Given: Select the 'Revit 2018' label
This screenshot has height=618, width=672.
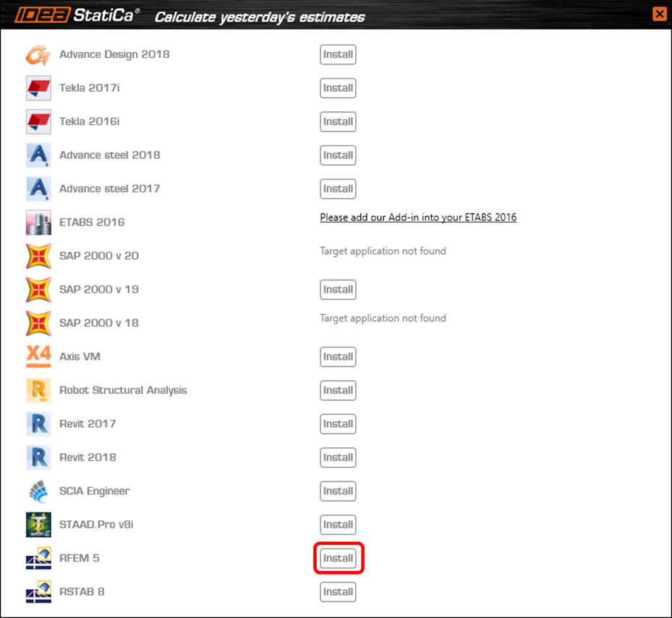Looking at the screenshot, I should (88, 458).
